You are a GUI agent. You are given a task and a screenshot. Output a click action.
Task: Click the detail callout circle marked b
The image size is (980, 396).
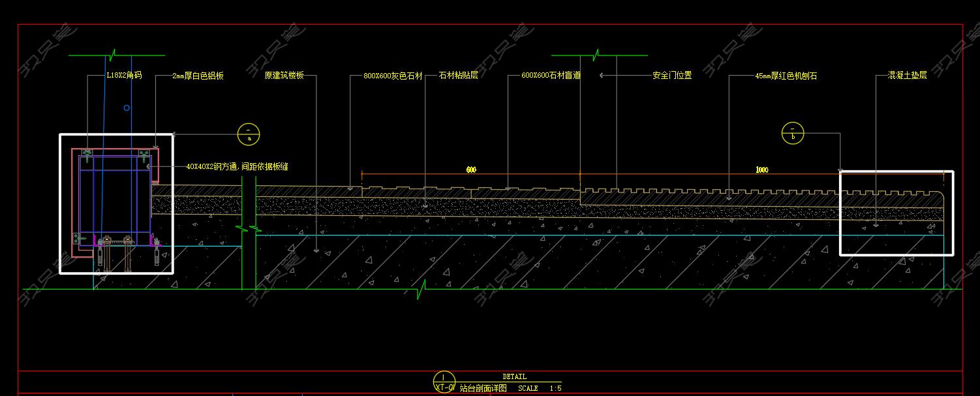click(793, 134)
